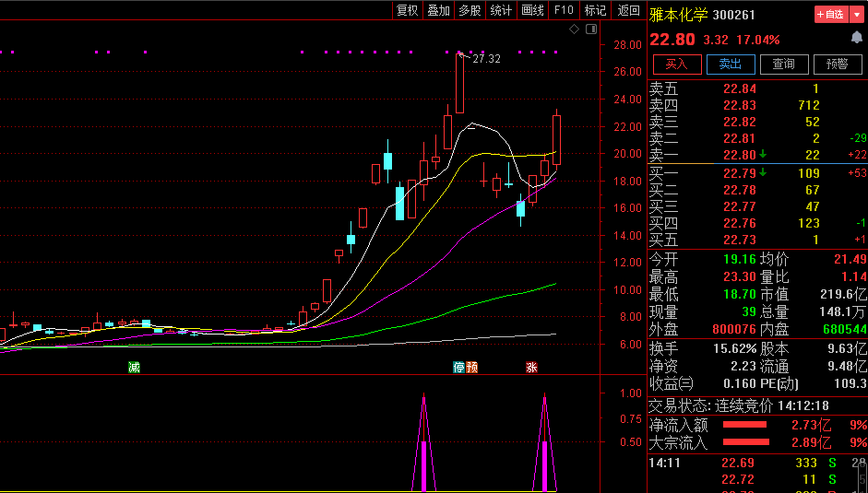Click the 预 marker below chart
This screenshot has height=493, width=868.
(471, 367)
